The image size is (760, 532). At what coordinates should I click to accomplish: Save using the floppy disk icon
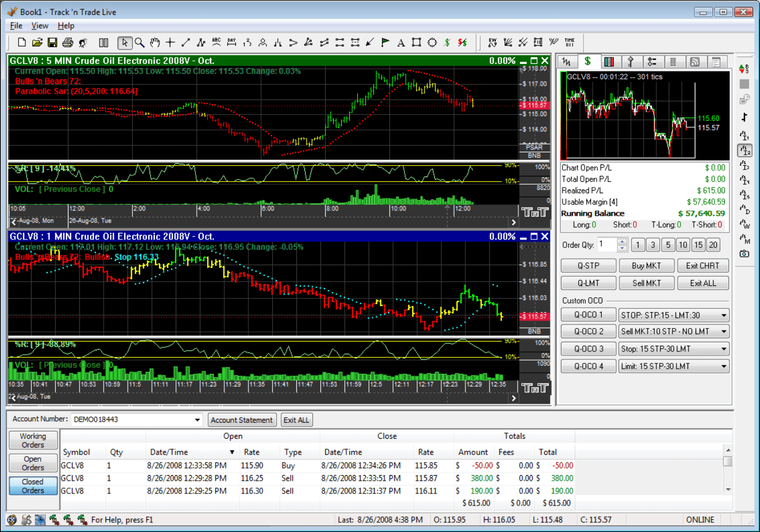(52, 43)
